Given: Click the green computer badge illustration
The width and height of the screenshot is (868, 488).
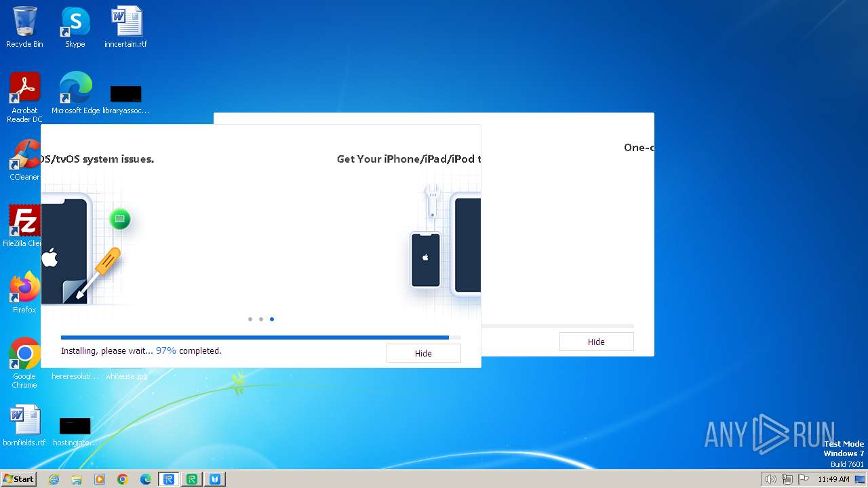Looking at the screenshot, I should pyautogui.click(x=120, y=219).
